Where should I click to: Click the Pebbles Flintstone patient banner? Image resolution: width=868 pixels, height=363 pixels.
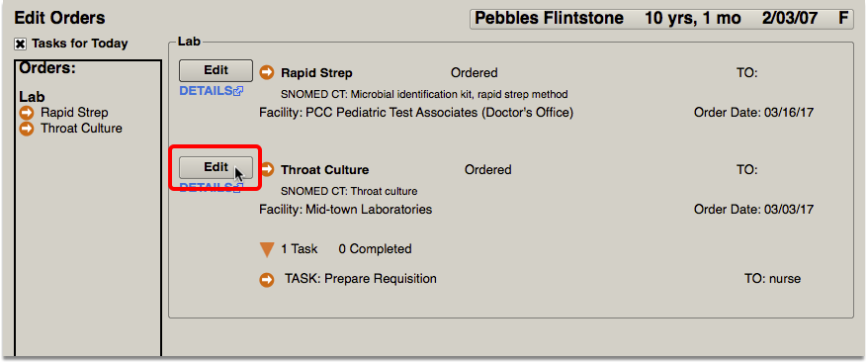tap(661, 18)
